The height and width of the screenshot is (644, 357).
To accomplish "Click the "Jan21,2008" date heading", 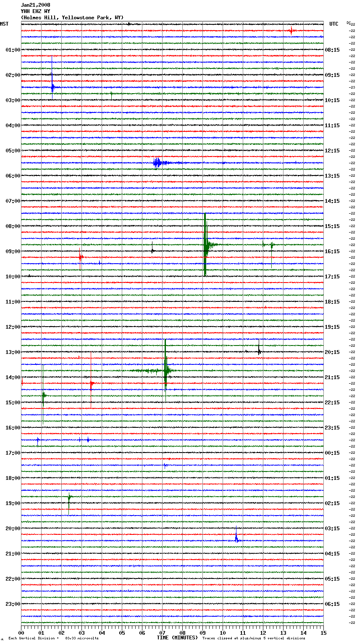I will [36, 5].
